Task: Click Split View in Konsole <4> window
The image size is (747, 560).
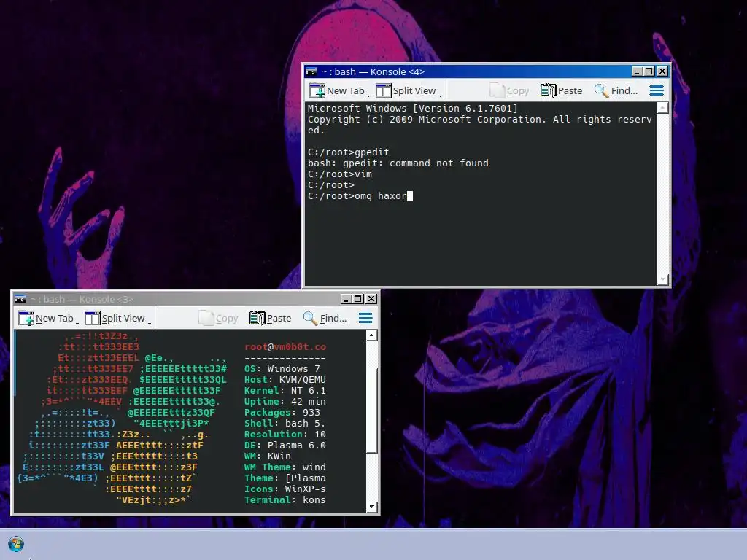Action: [x=406, y=90]
